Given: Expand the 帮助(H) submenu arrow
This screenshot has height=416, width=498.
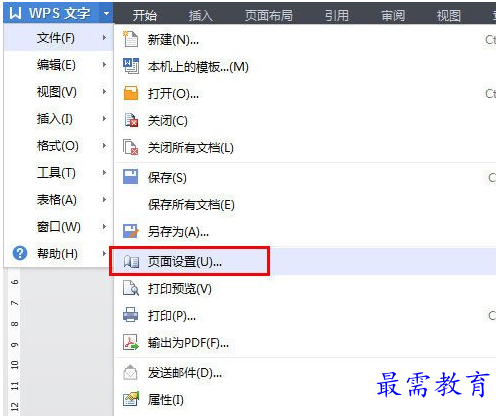Looking at the screenshot, I should point(104,254).
